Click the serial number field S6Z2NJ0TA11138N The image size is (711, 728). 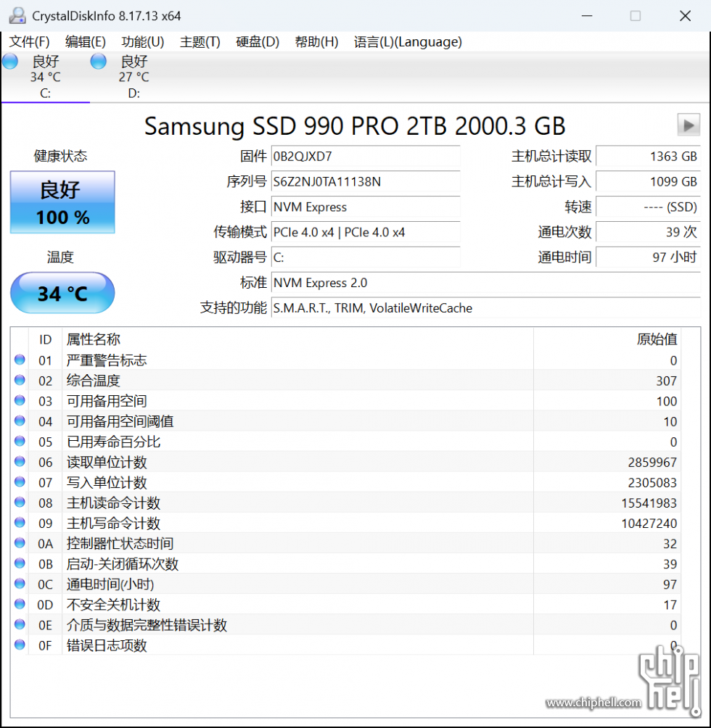coord(366,181)
